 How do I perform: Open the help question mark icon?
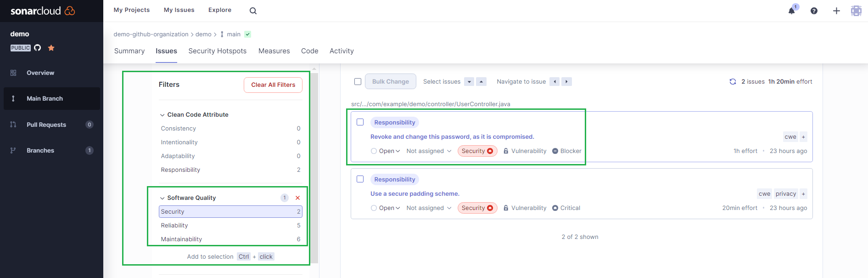click(814, 11)
